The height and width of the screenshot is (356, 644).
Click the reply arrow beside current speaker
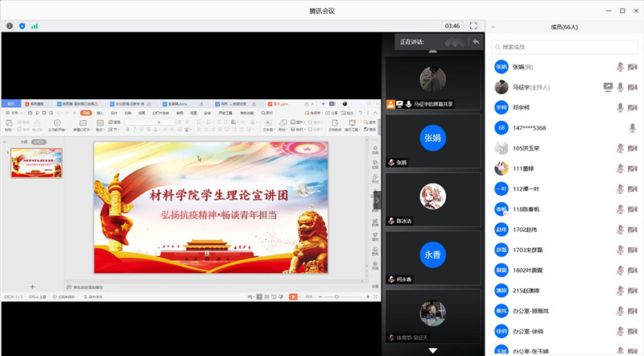point(477,41)
